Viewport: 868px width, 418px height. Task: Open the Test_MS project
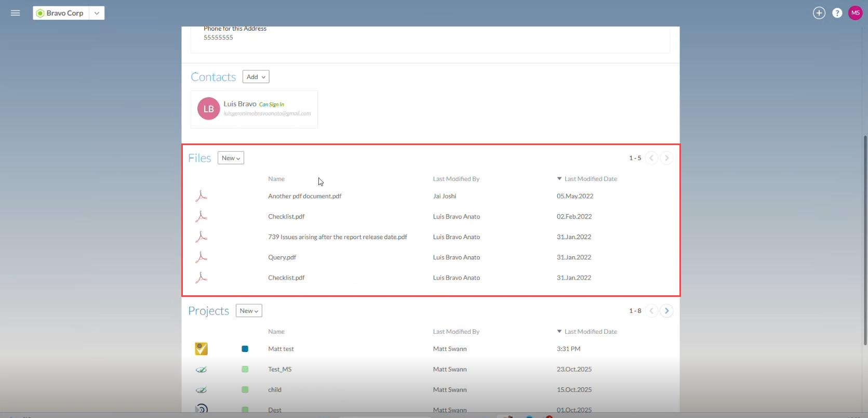click(x=280, y=369)
